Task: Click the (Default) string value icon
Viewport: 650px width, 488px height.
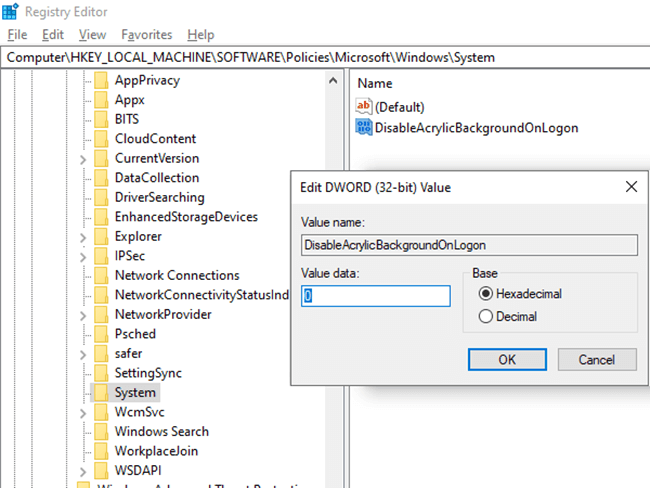Action: coord(364,107)
